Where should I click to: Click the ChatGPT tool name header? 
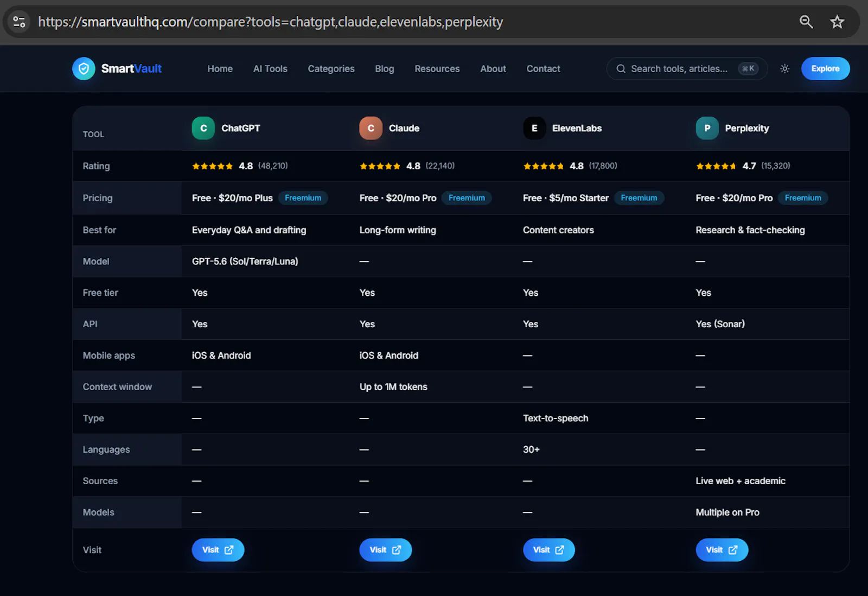(x=240, y=128)
